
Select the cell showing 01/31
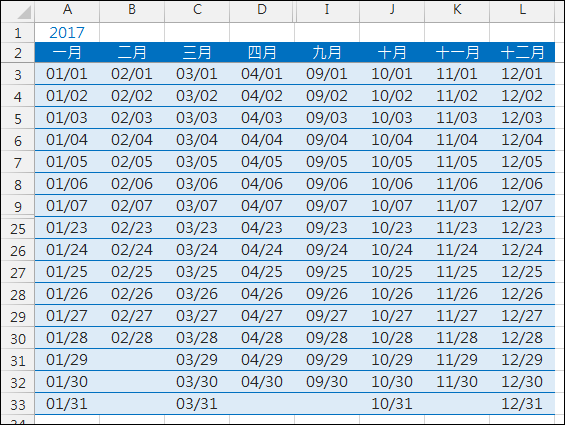tap(67, 404)
